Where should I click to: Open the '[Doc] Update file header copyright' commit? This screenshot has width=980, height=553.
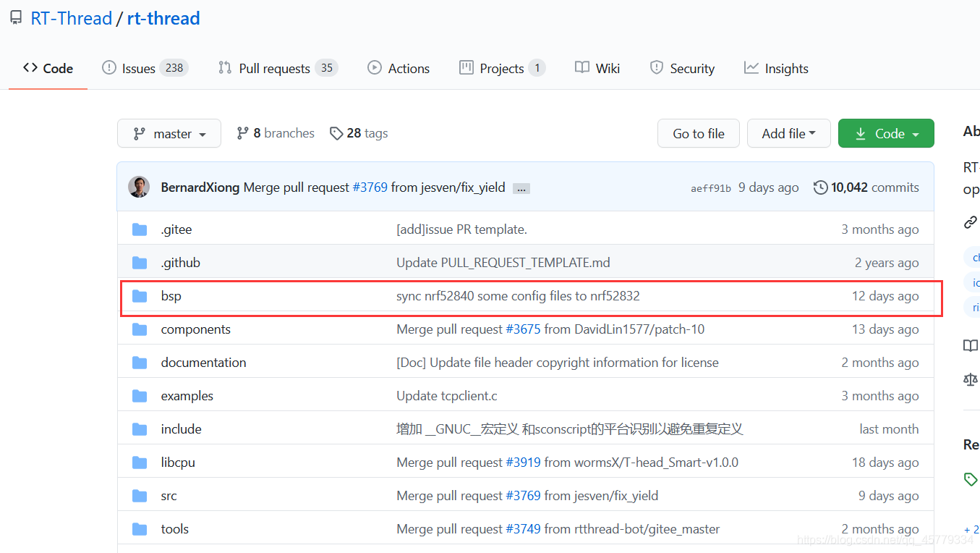click(558, 363)
